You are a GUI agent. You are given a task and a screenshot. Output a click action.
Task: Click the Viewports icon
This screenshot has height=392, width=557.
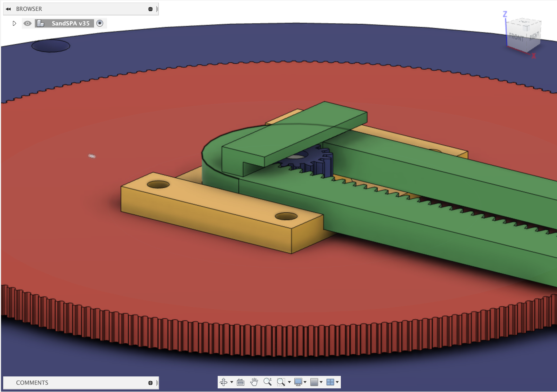tap(330, 382)
